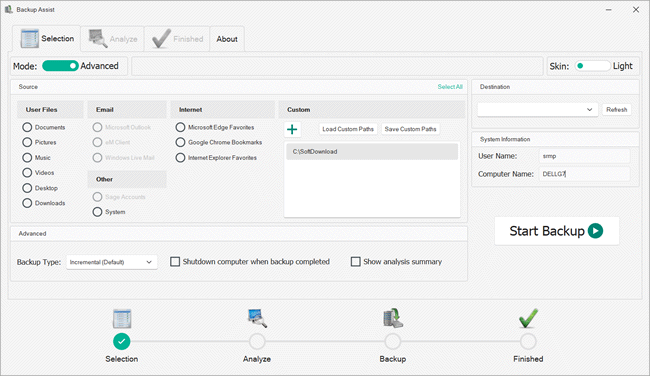This screenshot has width=650, height=376.
Task: Click the green plus add custom path icon
Action: tap(292, 129)
